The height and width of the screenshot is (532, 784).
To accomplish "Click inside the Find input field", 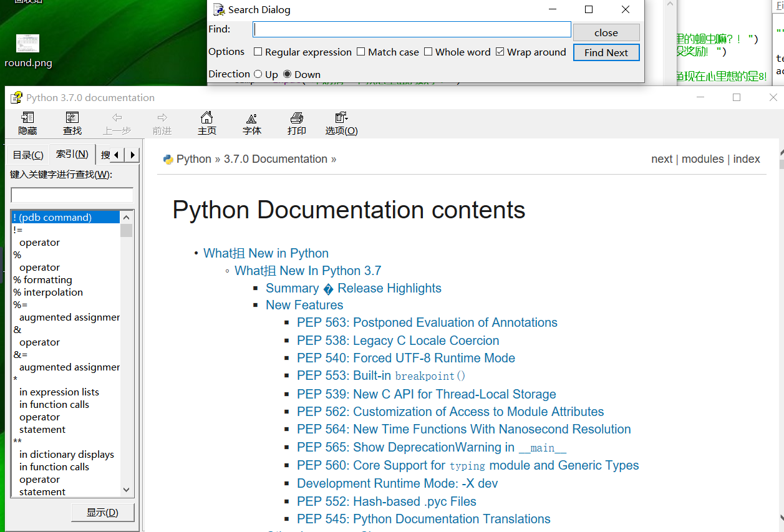I will [x=412, y=29].
